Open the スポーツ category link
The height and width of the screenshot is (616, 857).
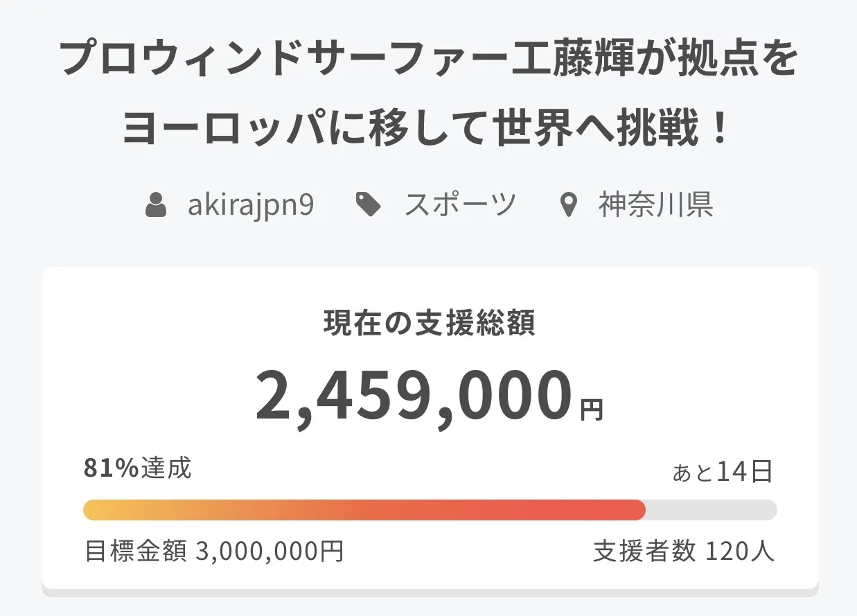point(460,205)
